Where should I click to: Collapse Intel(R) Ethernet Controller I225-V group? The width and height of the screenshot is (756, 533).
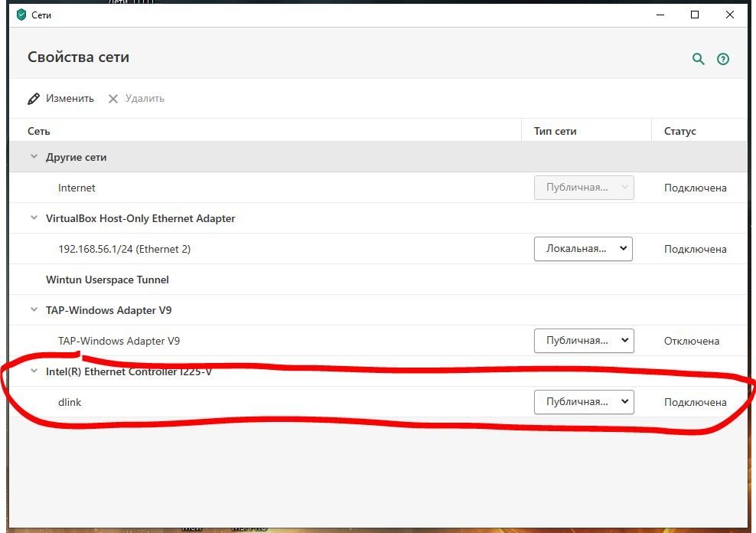point(34,371)
